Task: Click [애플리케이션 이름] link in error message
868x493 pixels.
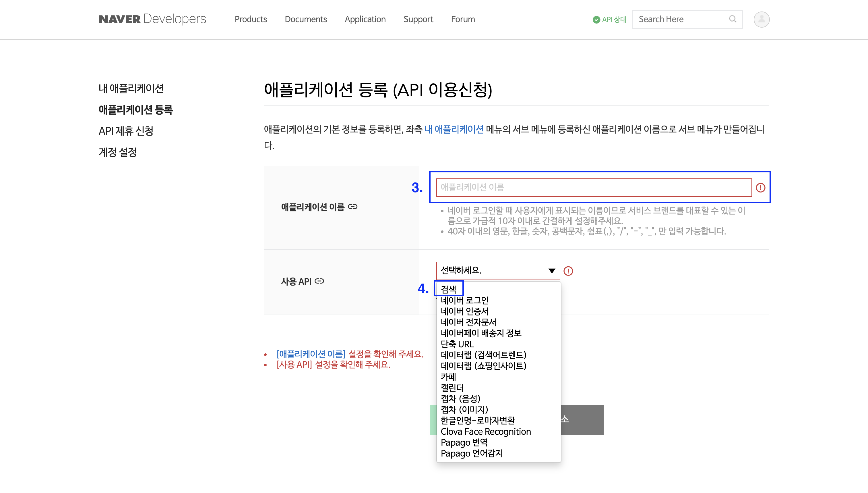Action: (311, 354)
